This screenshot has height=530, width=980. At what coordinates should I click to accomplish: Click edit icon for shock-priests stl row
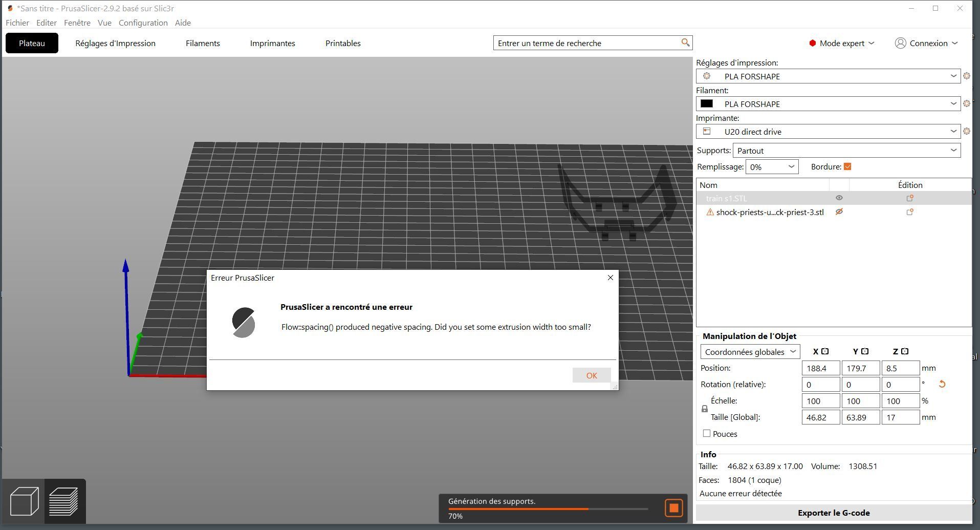click(910, 212)
